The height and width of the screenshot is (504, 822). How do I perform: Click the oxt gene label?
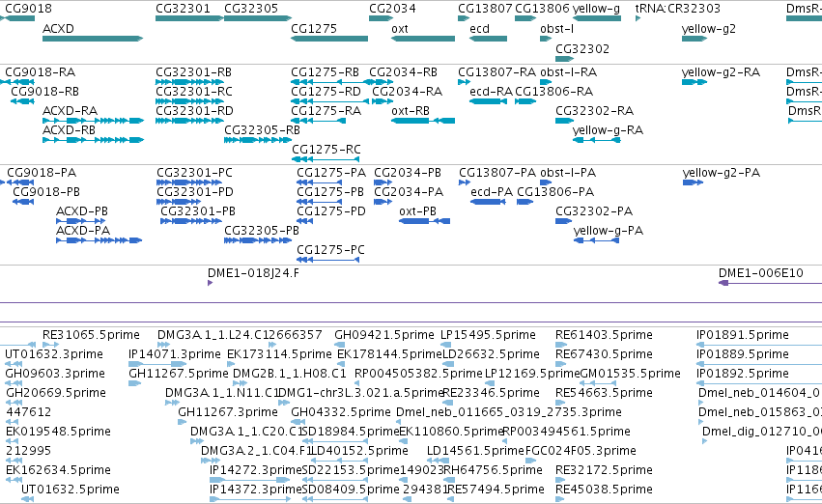400,29
